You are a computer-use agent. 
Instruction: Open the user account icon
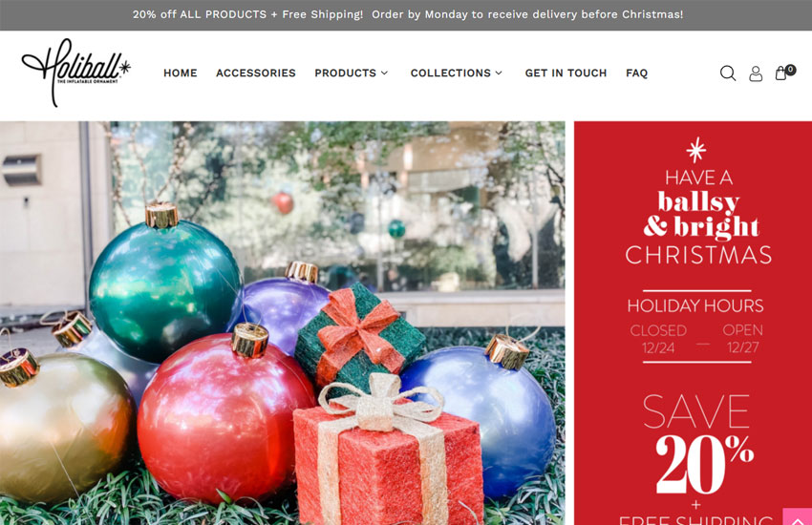756,73
